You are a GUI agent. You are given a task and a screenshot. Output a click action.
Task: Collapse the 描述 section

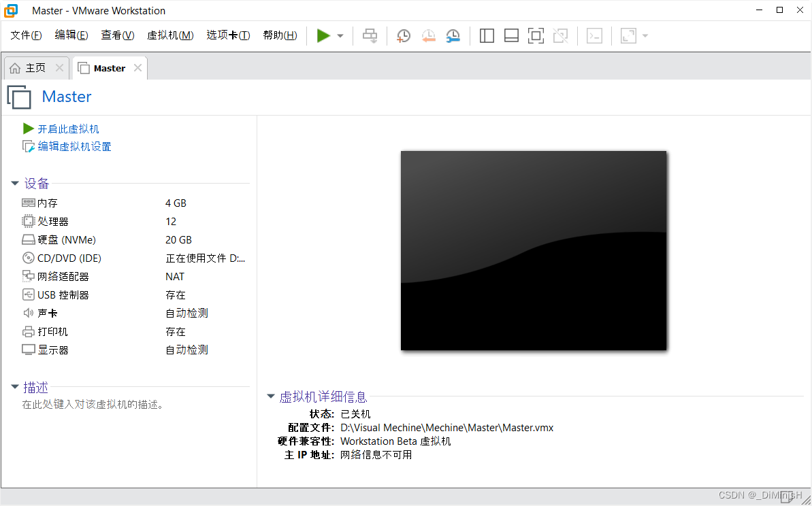click(x=15, y=387)
